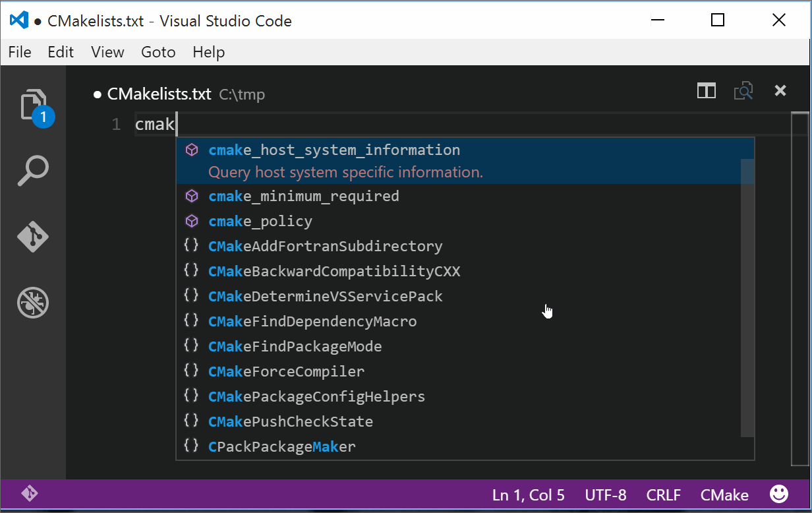
Task: Click the C:\tmp path label
Action: [242, 94]
